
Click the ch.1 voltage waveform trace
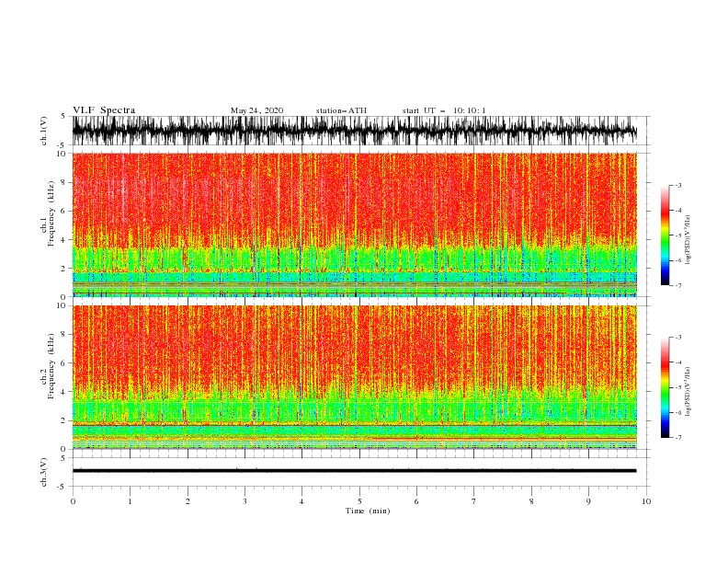coord(355,131)
